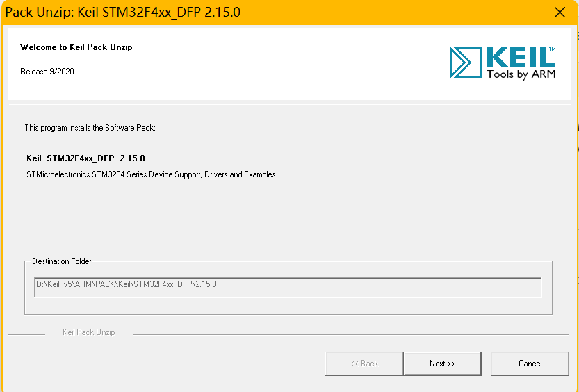
Task: Click the disabled << Back button
Action: [364, 364]
